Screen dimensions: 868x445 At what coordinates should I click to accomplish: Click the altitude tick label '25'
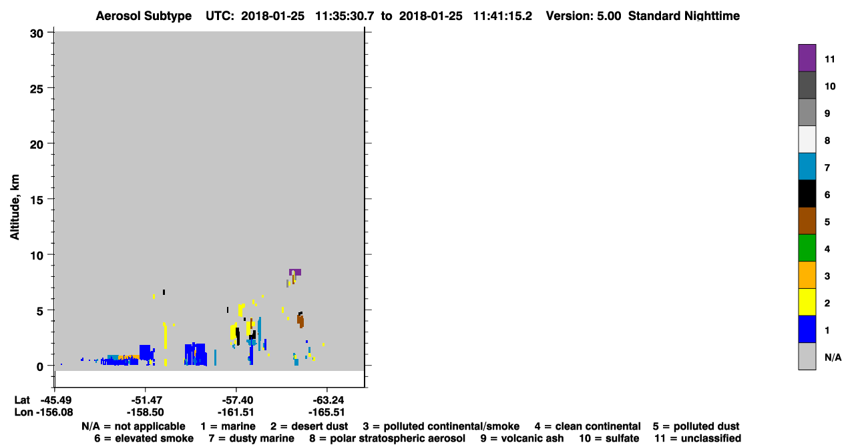click(37, 88)
